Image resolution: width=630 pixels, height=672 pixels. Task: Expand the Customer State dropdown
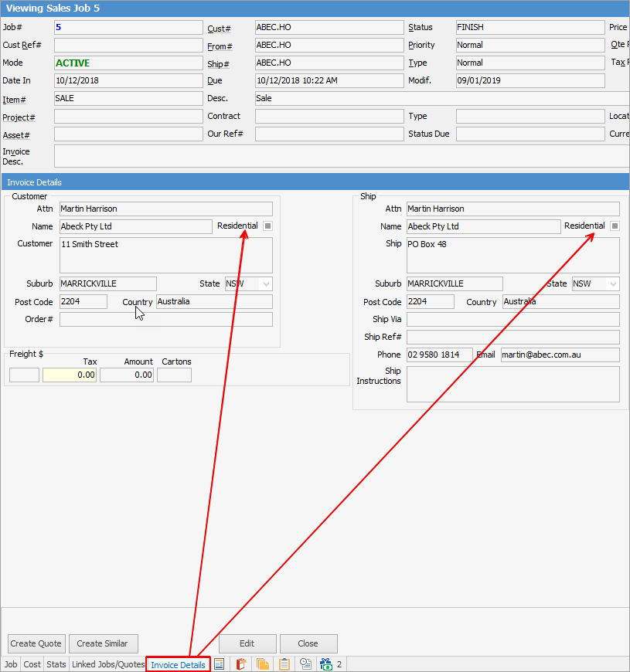tap(267, 283)
